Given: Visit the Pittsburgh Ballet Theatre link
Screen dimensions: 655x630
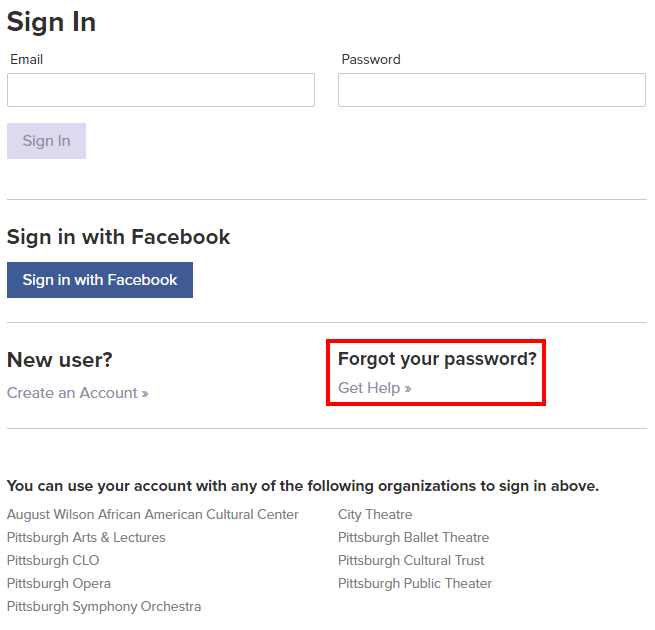Looking at the screenshot, I should pos(413,538).
